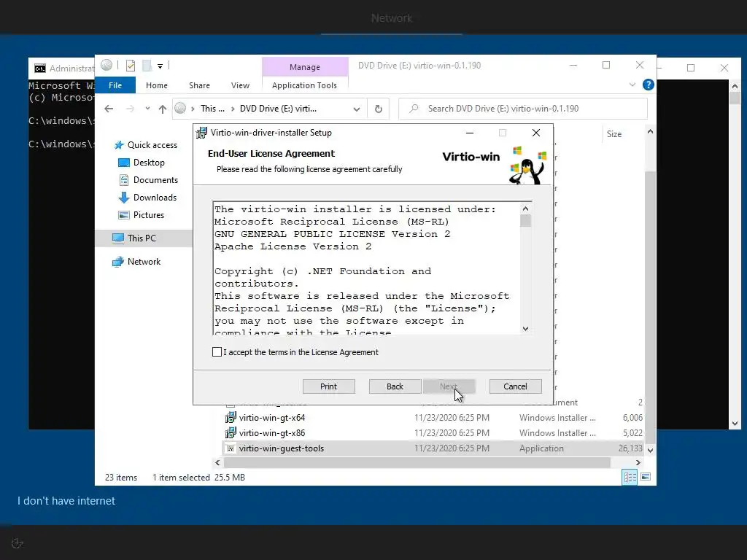This screenshot has width=747, height=560.
Task: Open Explorer help question mark
Action: [x=648, y=85]
